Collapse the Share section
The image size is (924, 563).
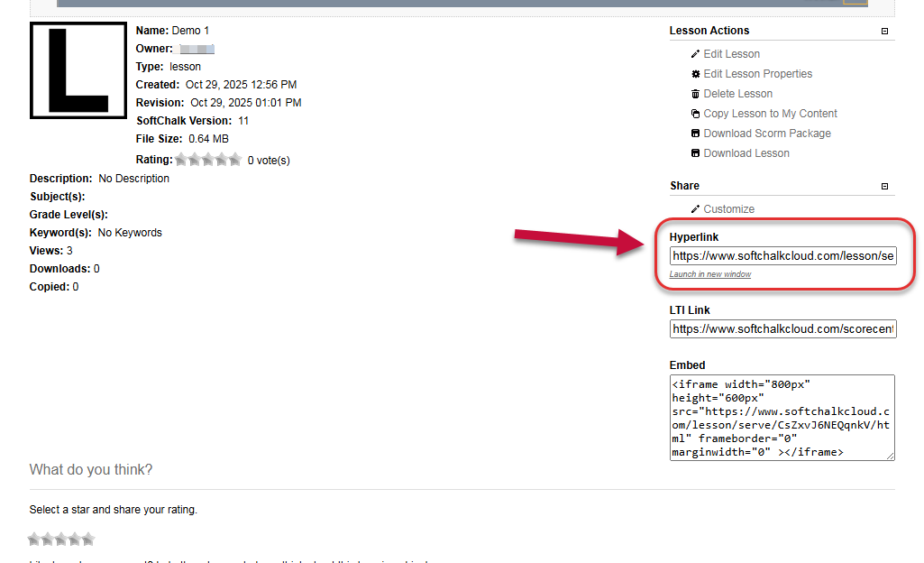[884, 185]
